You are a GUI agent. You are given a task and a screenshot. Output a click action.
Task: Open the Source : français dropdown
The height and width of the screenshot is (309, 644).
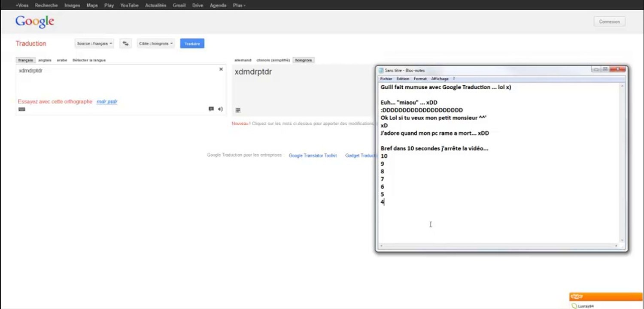click(x=94, y=43)
